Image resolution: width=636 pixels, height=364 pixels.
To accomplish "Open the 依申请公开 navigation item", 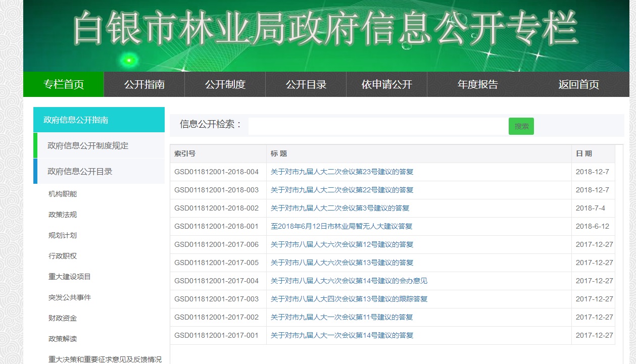I will (387, 84).
